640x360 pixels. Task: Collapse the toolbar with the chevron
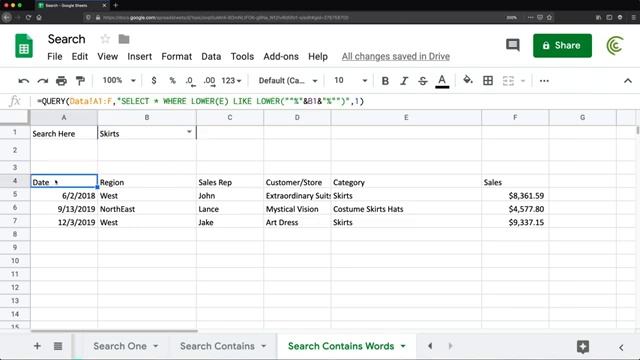628,81
